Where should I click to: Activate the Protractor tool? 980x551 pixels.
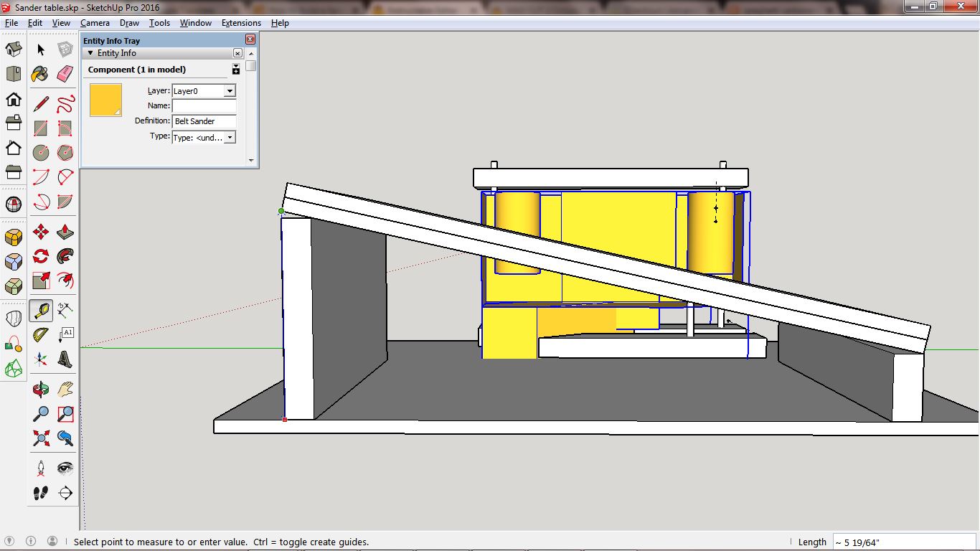41,335
